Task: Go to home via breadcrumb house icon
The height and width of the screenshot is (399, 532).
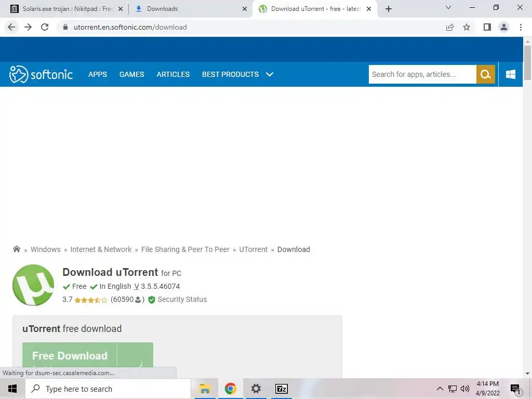Action: [17, 249]
